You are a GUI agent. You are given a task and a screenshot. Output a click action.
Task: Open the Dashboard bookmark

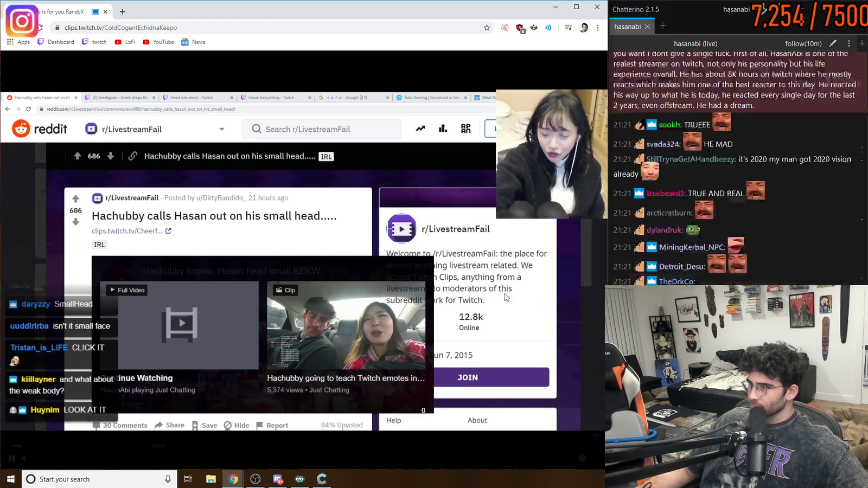coord(56,42)
